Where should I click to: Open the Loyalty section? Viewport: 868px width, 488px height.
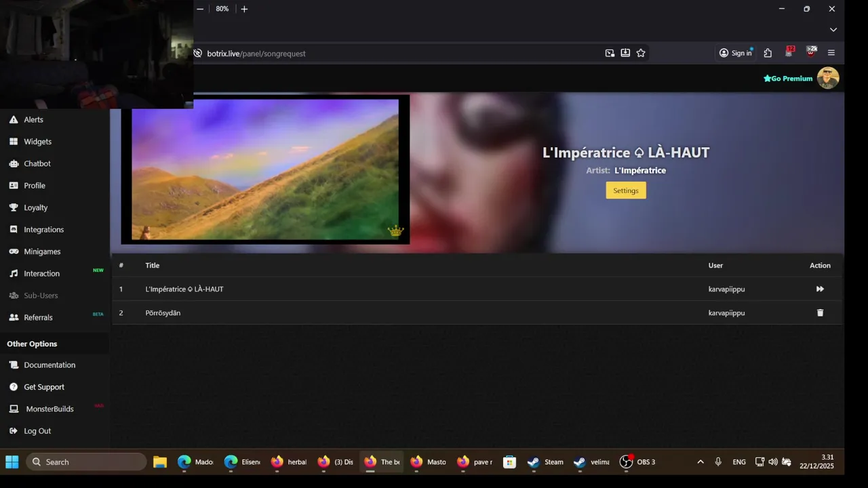pos(35,207)
